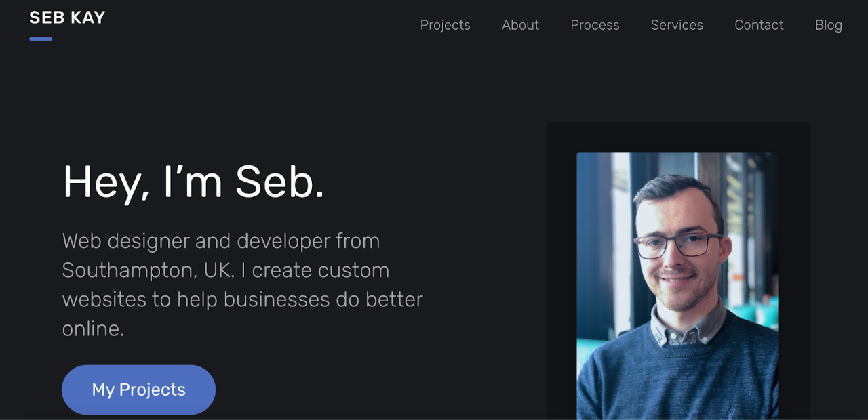Navigate to the About page

coord(520,25)
